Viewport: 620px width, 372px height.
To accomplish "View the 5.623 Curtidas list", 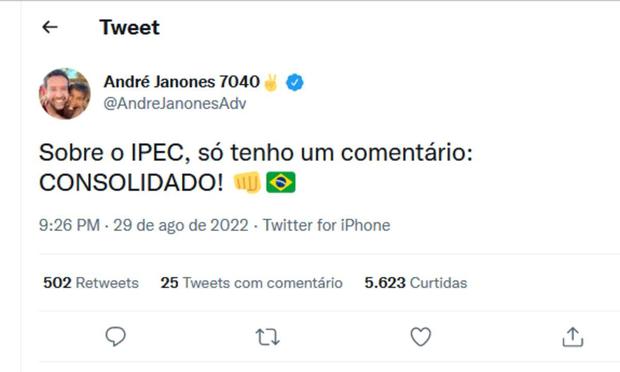I will click(416, 283).
